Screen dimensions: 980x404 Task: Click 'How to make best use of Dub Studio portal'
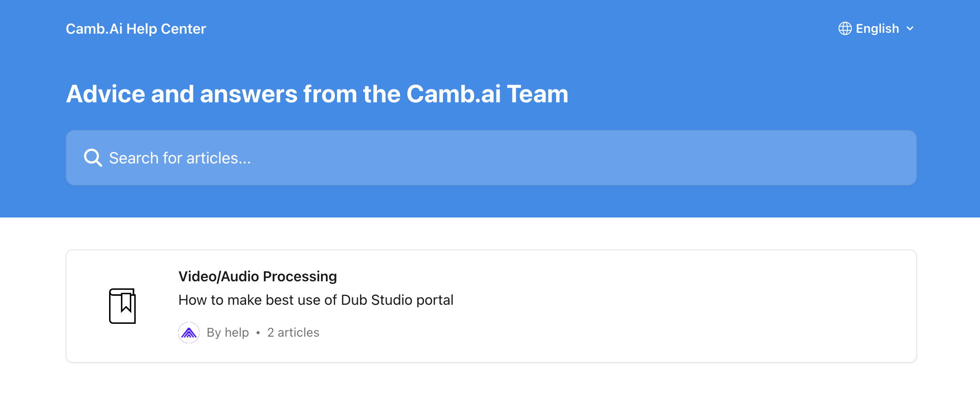(x=316, y=299)
